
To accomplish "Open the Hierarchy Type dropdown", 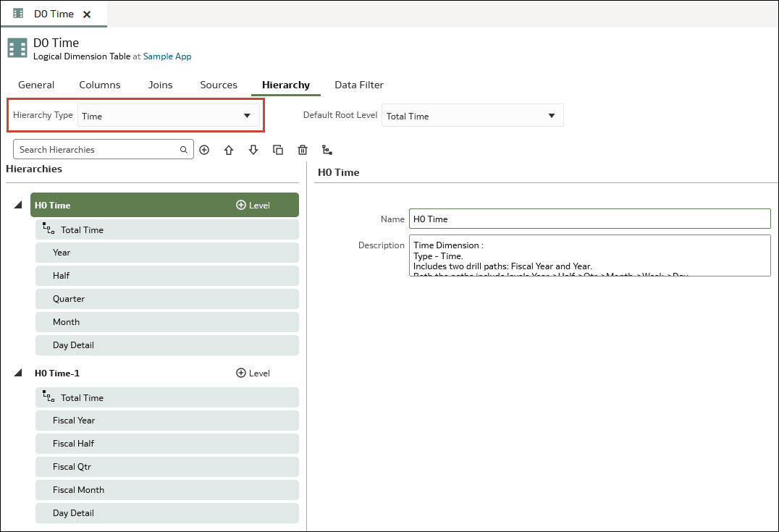I will tap(169, 116).
